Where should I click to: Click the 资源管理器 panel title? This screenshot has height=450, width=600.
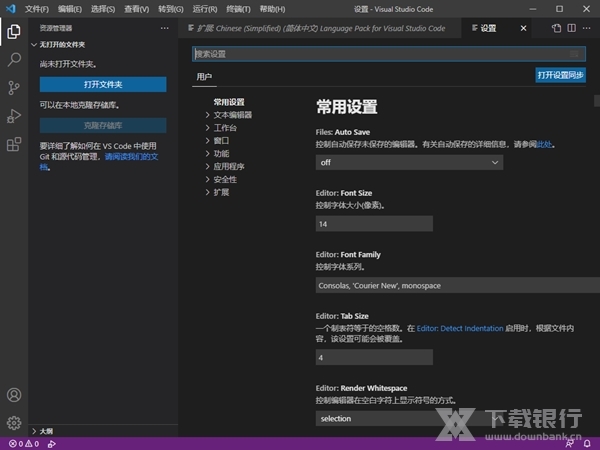click(56, 28)
